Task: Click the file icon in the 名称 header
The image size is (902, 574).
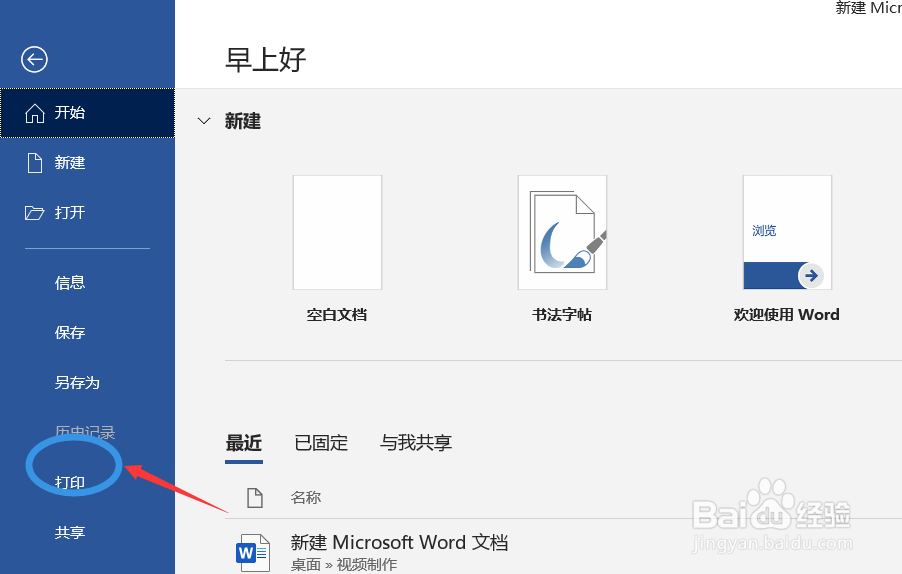Action: pos(255,498)
